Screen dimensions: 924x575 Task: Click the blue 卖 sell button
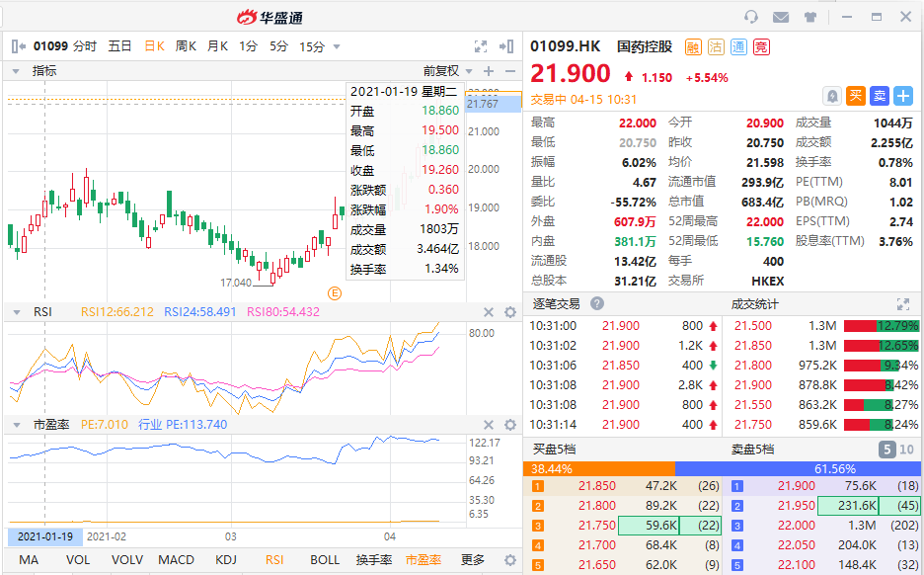coord(879,96)
